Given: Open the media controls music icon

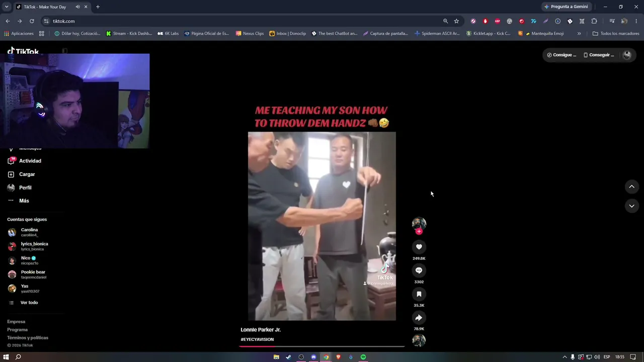Looking at the screenshot, I should coord(612,21).
